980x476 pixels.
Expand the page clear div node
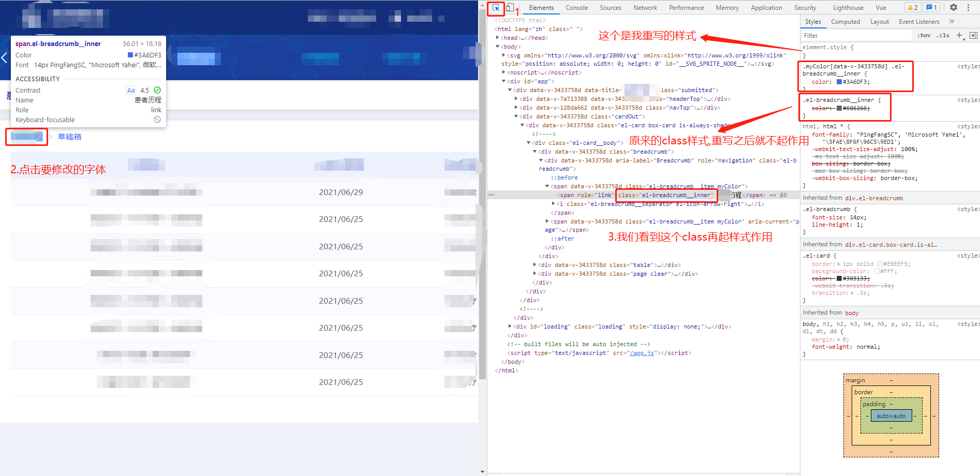[x=535, y=274]
